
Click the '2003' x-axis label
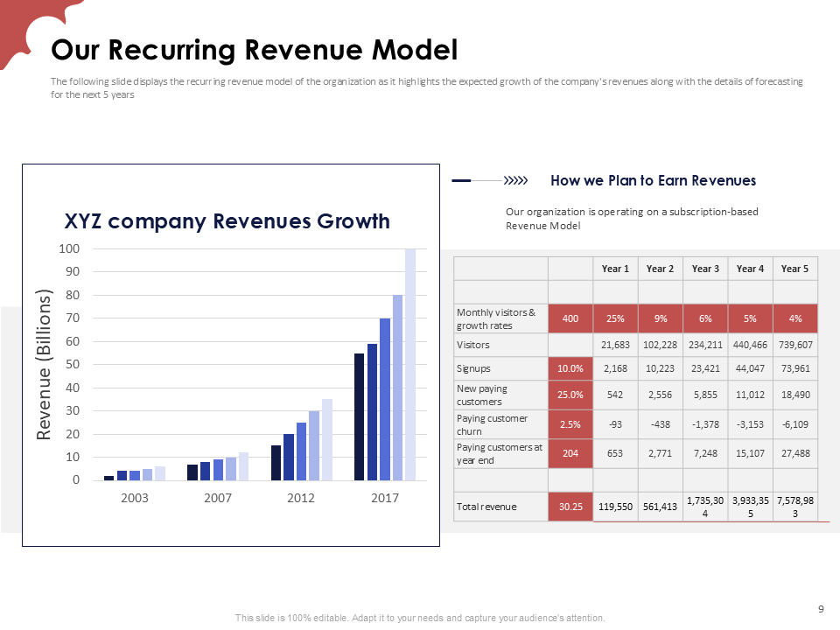point(135,498)
